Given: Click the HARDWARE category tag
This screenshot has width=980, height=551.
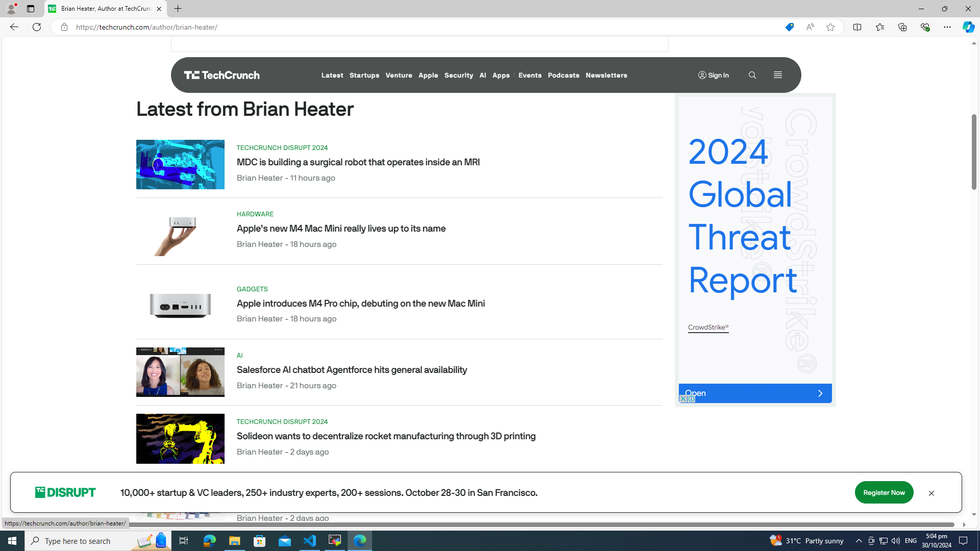Looking at the screenshot, I should click(255, 214).
